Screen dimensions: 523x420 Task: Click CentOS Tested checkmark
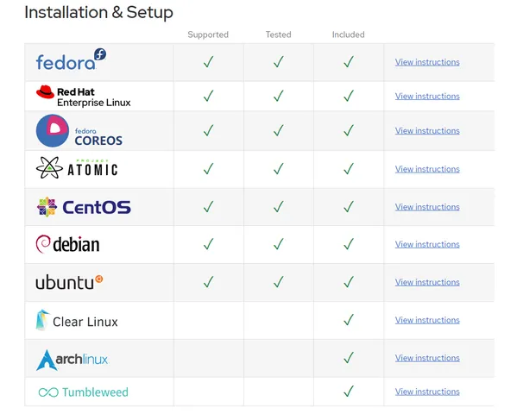click(x=279, y=207)
